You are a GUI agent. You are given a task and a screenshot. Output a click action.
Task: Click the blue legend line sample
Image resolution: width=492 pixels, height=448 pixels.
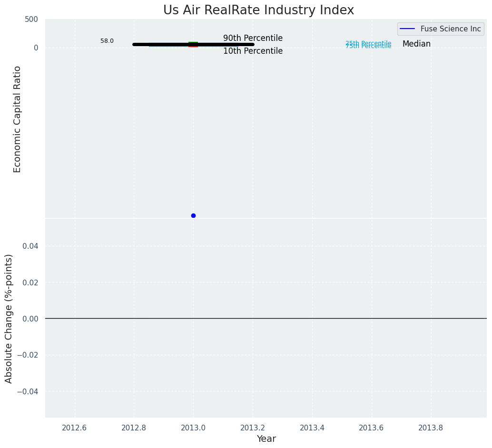407,29
